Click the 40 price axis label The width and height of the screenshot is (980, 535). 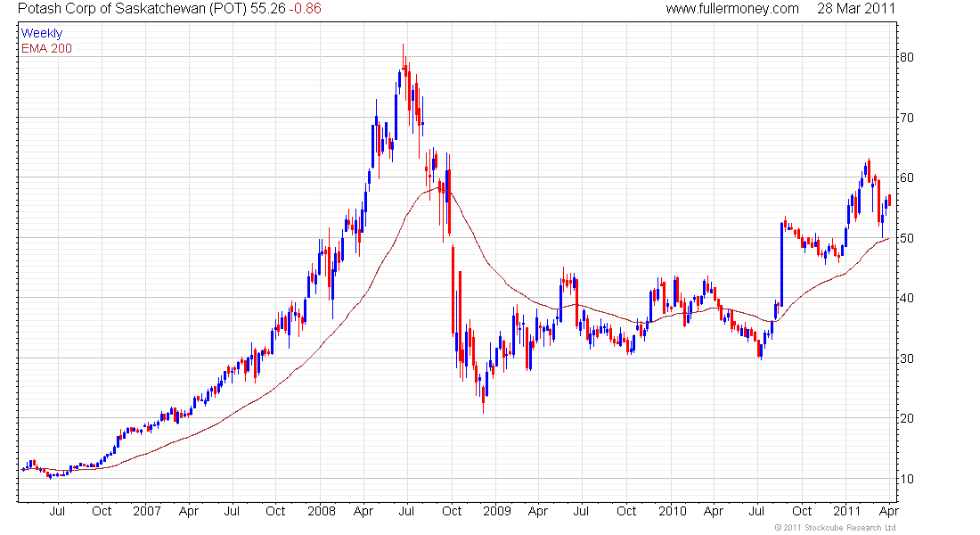[x=906, y=298]
